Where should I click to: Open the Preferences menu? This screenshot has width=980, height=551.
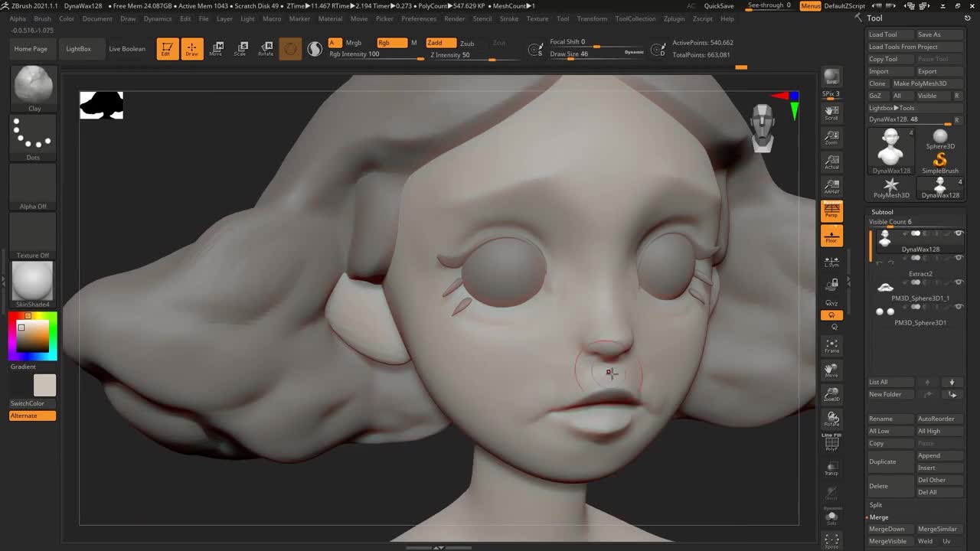[419, 18]
